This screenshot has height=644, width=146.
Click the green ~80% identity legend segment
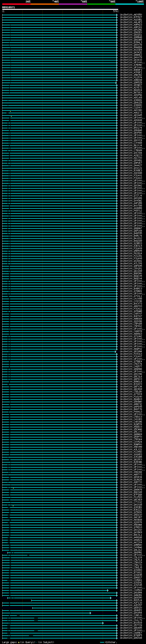(101, 4)
